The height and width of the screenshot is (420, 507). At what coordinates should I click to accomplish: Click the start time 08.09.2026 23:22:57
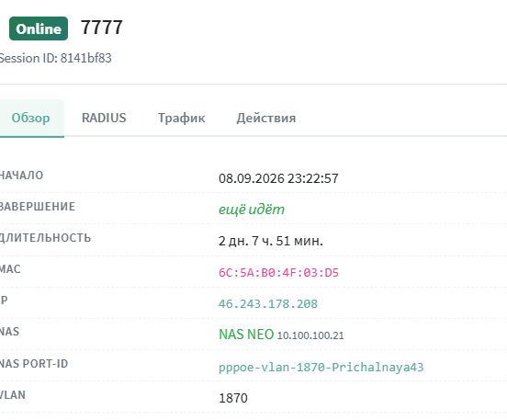(x=278, y=178)
